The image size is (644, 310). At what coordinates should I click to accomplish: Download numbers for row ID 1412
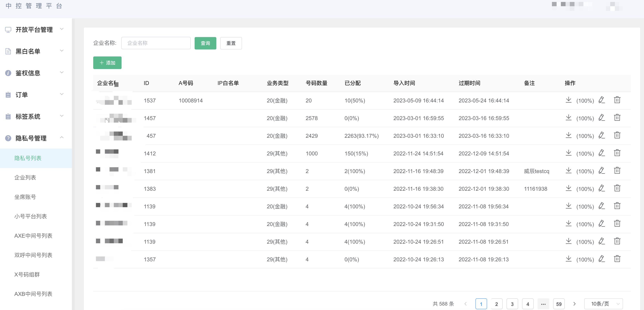[x=568, y=153]
